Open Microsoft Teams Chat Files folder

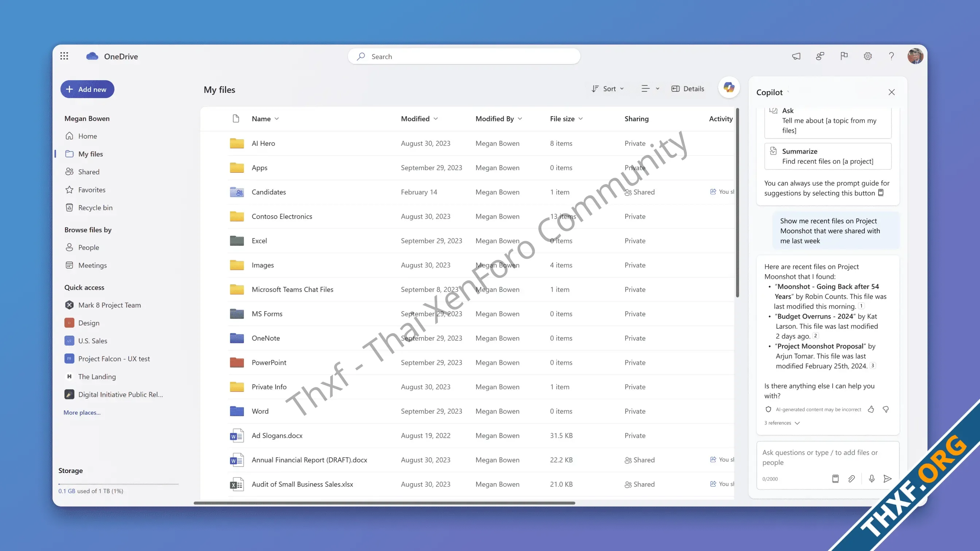(x=292, y=289)
